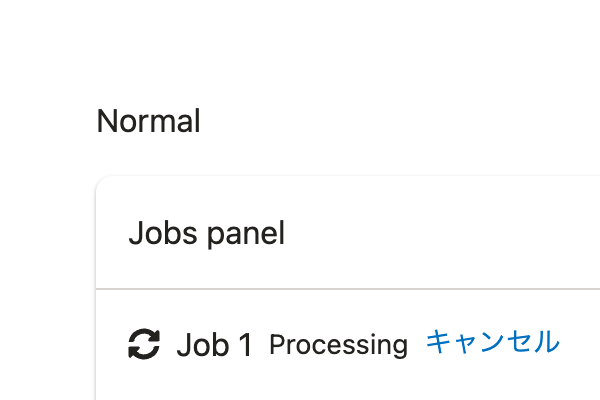
Task: Stop processing by clicking キャンセル
Action: coord(493,342)
